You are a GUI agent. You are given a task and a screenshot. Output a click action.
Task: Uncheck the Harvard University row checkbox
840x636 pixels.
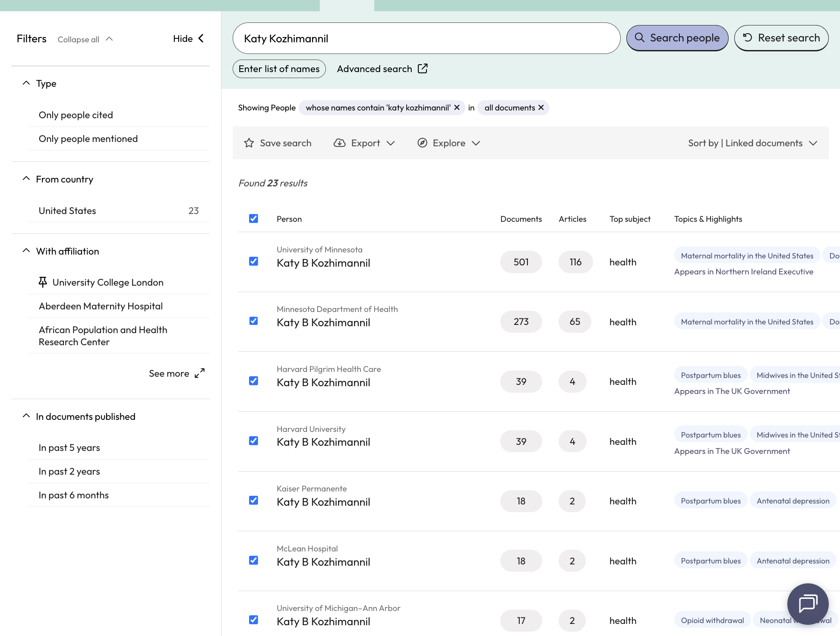(253, 441)
